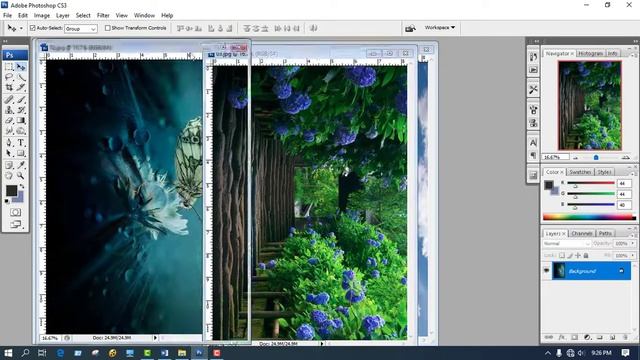This screenshot has width=640, height=360.
Task: Open status bar arrow in butterfly document
Action: [x=155, y=338]
